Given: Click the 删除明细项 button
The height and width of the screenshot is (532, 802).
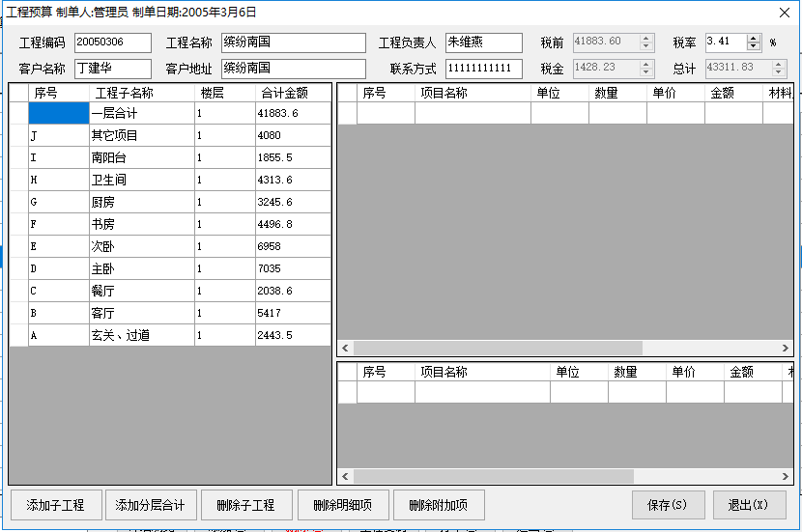Looking at the screenshot, I should [343, 505].
